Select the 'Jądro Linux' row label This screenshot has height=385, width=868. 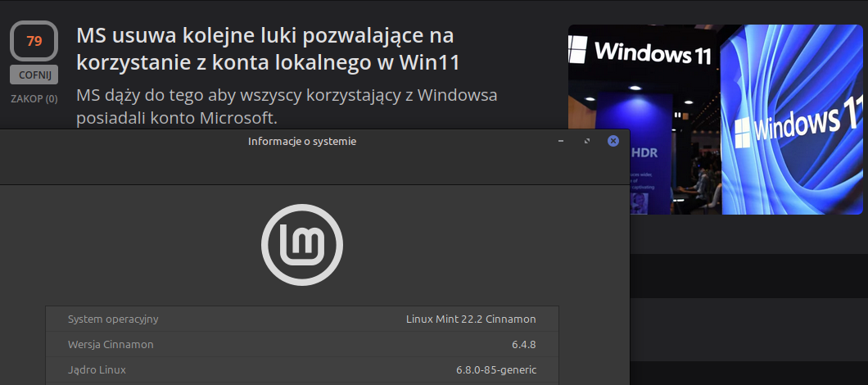(97, 369)
